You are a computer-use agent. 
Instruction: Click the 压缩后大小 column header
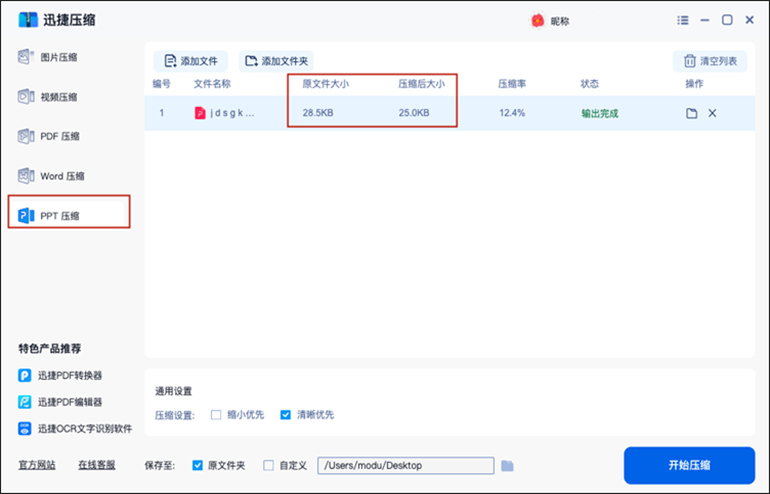(421, 84)
